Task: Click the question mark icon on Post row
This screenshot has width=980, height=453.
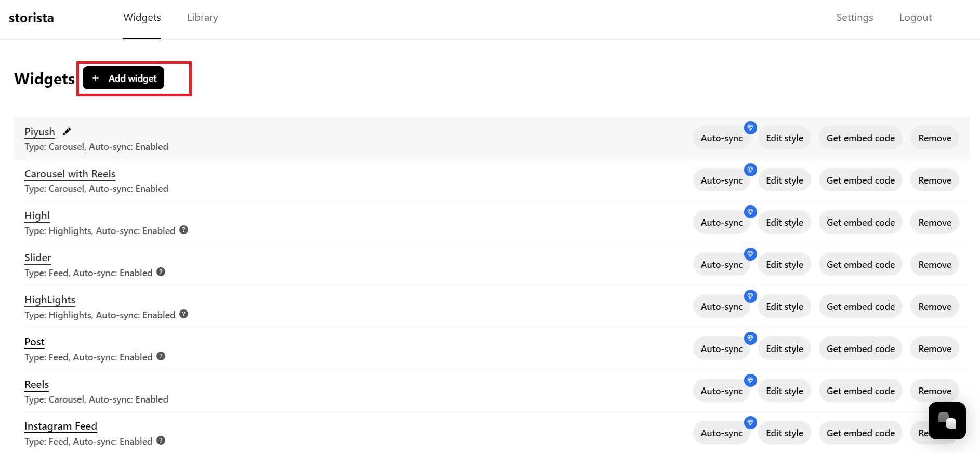Action: [161, 356]
